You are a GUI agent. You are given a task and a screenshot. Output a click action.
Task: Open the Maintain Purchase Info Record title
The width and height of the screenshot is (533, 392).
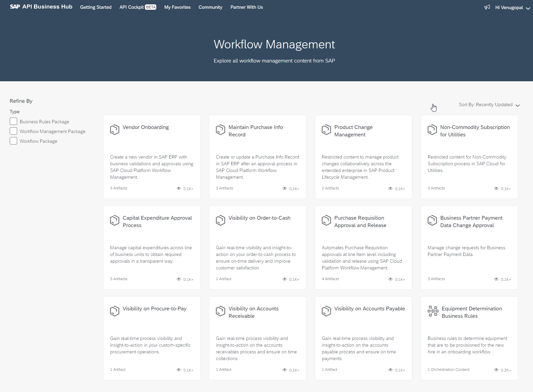256,131
